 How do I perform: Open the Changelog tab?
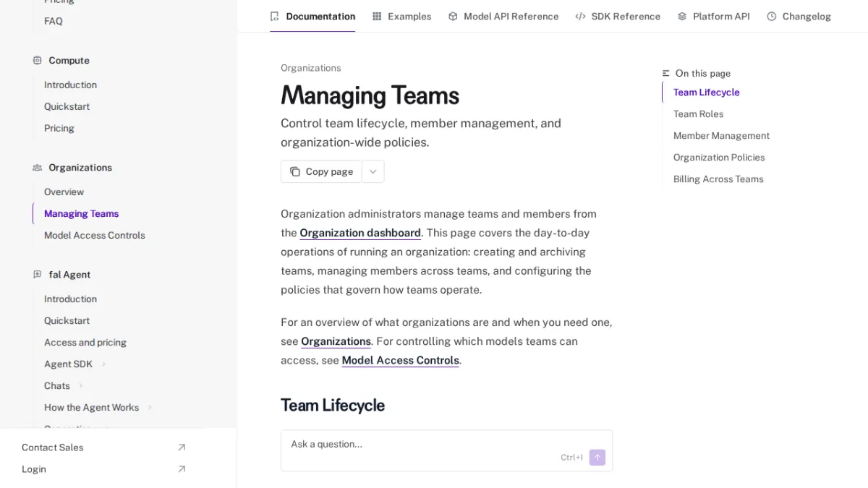click(x=799, y=16)
